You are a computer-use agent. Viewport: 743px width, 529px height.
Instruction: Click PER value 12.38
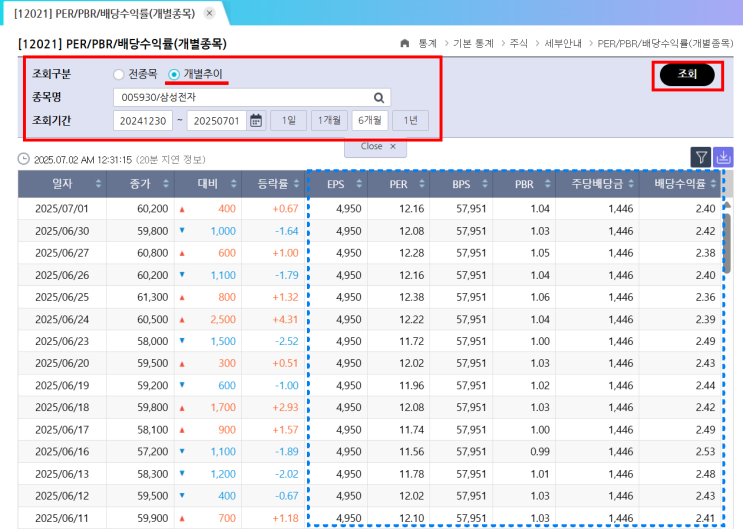[411, 297]
